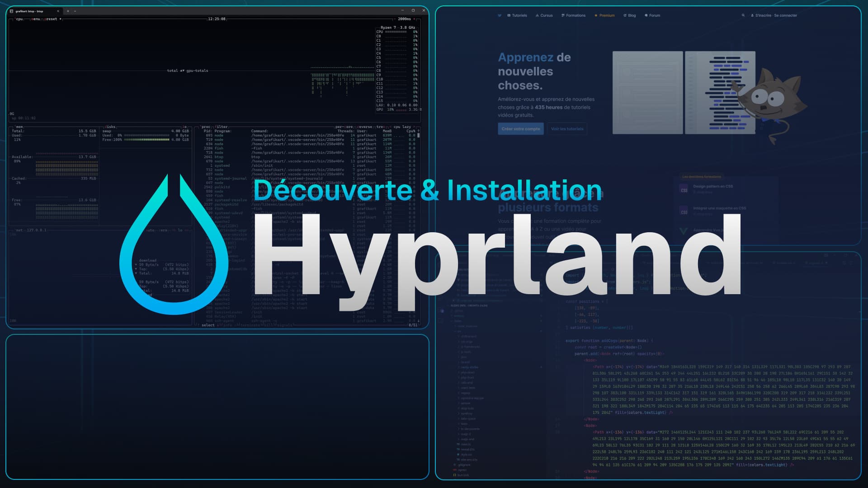Open a new terminal tab with the plus icon
868x488 pixels.
click(x=68, y=10)
